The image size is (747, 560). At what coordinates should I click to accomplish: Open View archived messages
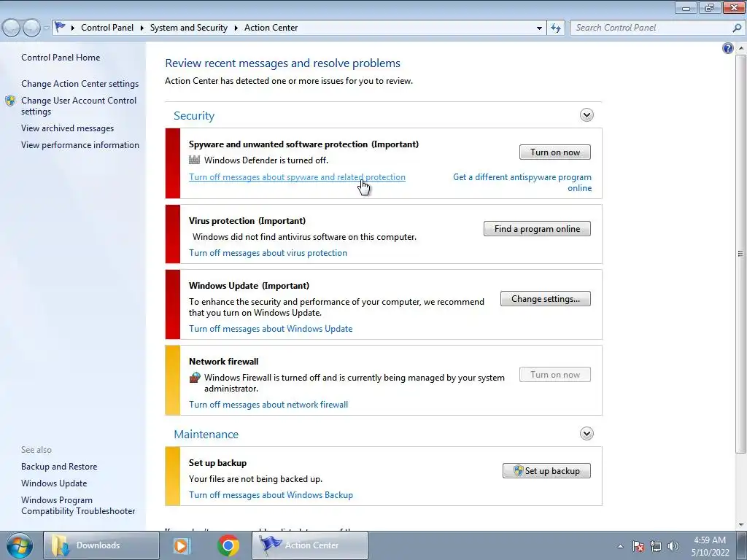pyautogui.click(x=67, y=128)
